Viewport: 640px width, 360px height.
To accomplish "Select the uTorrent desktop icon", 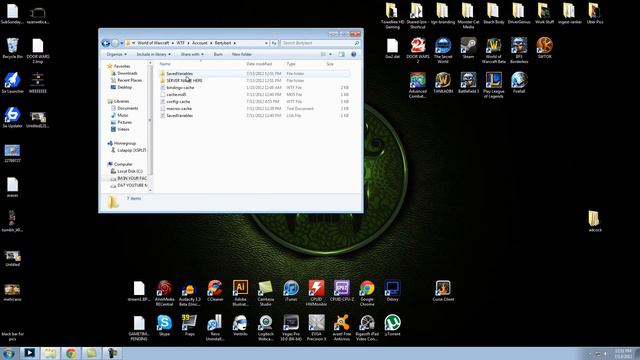I will (392, 325).
